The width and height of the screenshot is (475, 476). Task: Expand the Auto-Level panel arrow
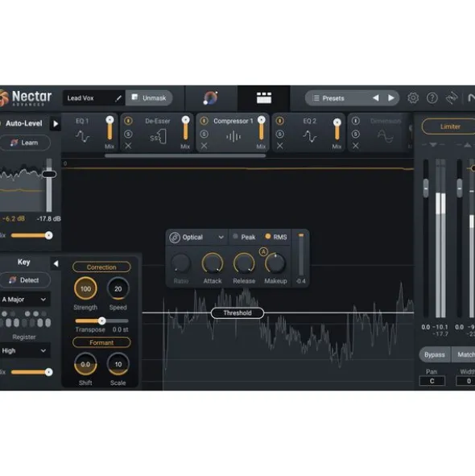[x=56, y=124]
